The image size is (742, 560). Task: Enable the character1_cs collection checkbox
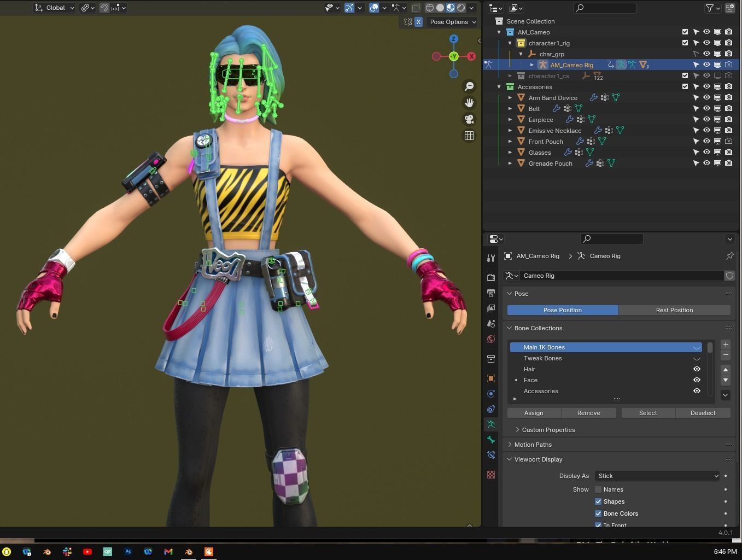tap(685, 75)
